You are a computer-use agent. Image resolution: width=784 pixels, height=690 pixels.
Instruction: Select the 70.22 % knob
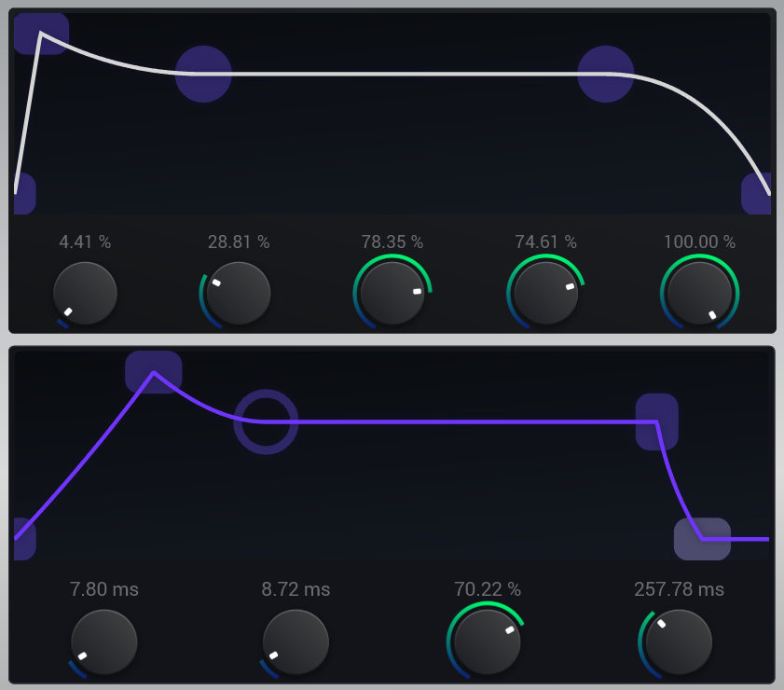click(x=488, y=642)
